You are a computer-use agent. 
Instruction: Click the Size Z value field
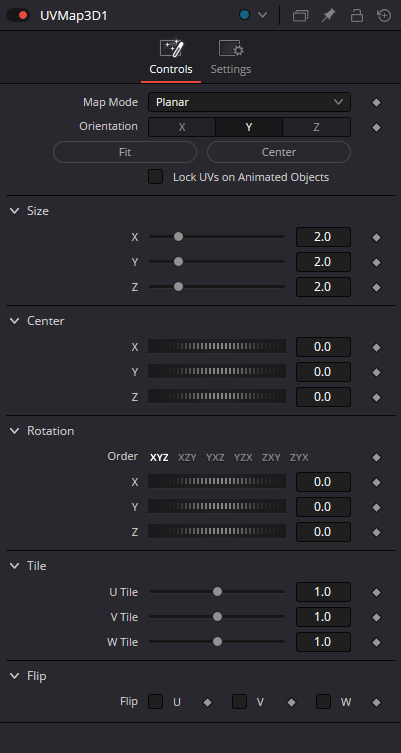click(x=323, y=287)
